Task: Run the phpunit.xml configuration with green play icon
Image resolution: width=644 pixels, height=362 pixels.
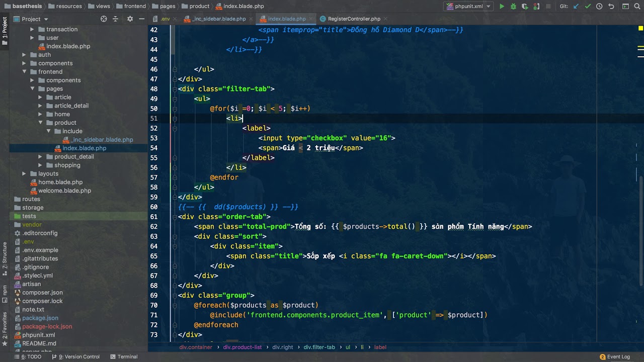Action: pyautogui.click(x=502, y=7)
